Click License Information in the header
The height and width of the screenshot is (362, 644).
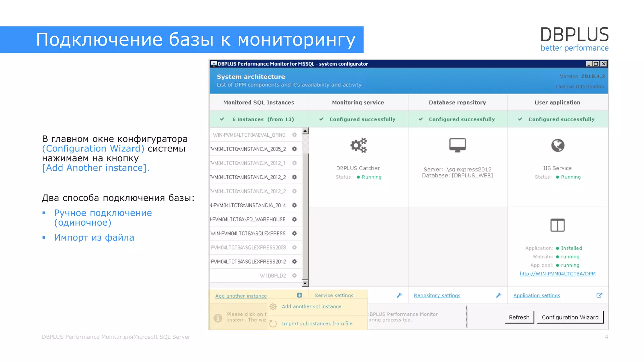click(x=580, y=86)
